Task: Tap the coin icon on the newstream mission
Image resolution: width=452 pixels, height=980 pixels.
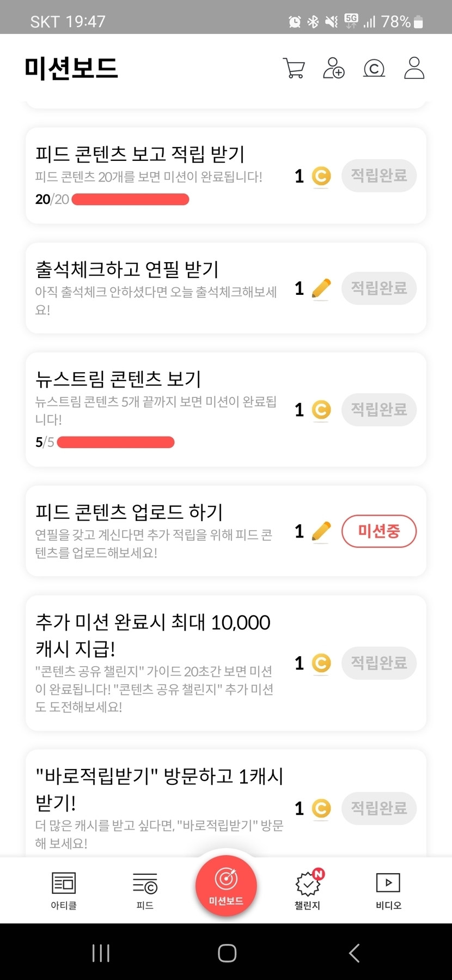Action: click(x=321, y=410)
